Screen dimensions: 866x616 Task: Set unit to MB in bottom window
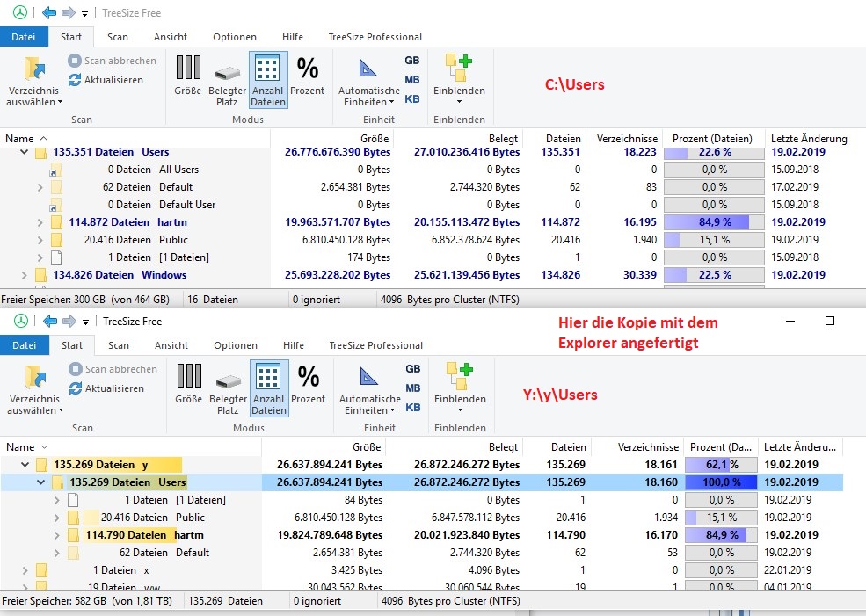pos(413,388)
